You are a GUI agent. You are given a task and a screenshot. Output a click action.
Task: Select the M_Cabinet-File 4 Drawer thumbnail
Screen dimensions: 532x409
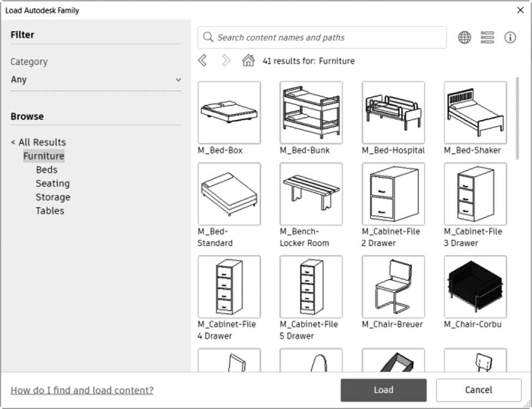click(x=229, y=287)
